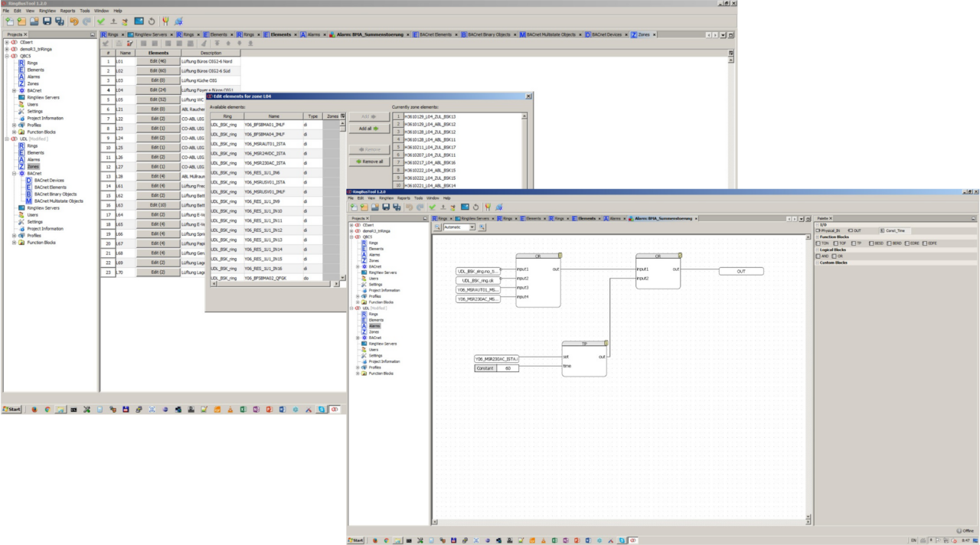Open the Reports menu in top menu bar
The image size is (980, 545).
pos(69,11)
